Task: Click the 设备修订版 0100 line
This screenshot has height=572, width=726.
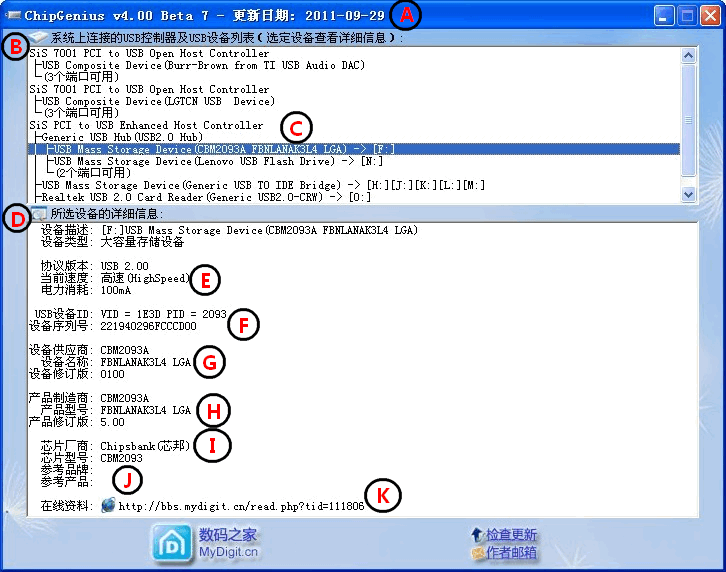Action: pos(76,375)
